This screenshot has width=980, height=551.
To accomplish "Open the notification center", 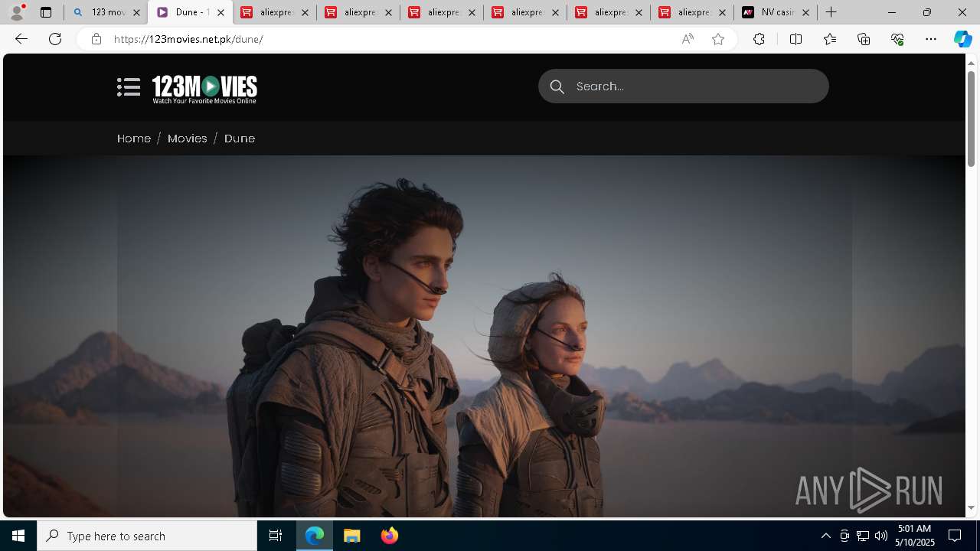I will pyautogui.click(x=955, y=536).
